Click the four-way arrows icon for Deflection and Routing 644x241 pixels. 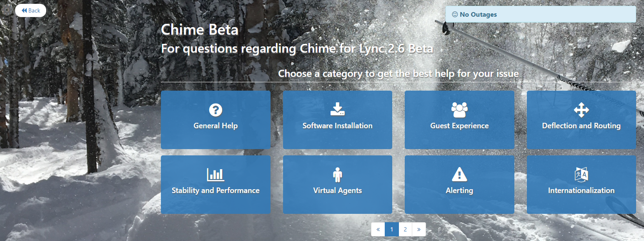tap(581, 110)
